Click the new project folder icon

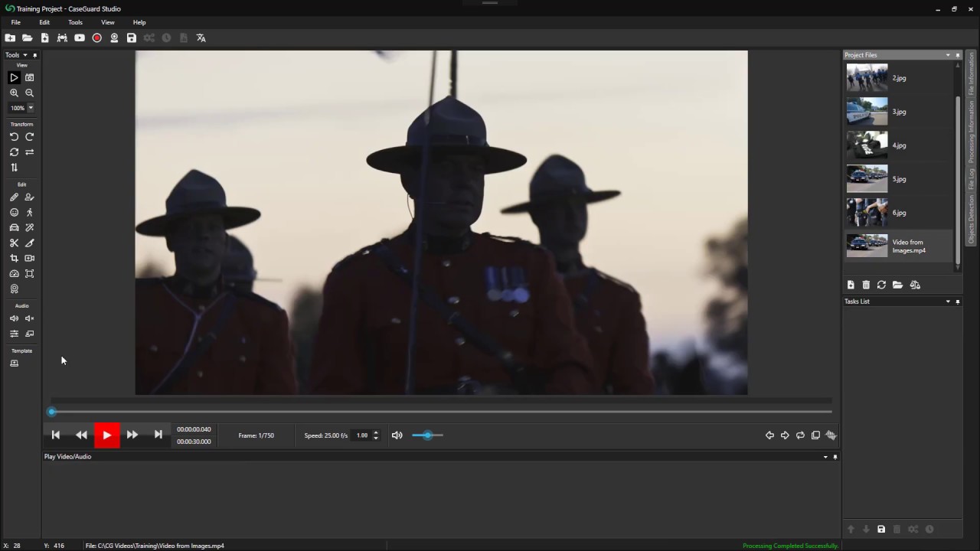tap(10, 37)
